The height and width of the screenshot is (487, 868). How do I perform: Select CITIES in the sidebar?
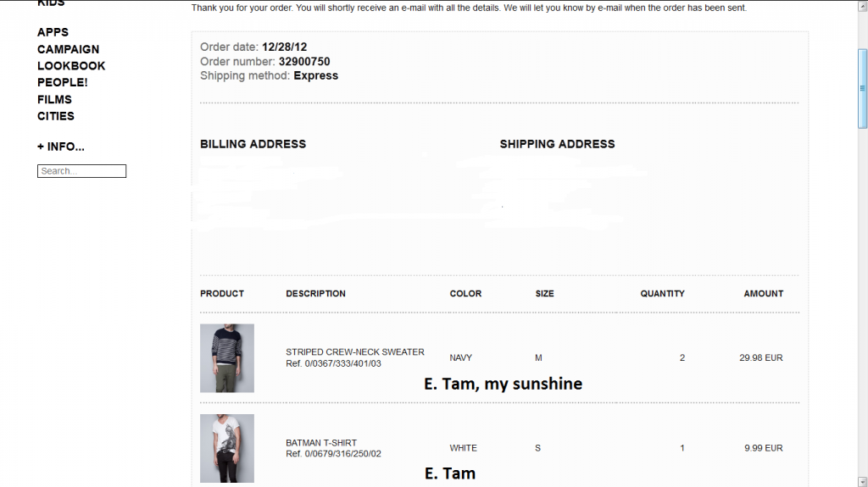[55, 116]
